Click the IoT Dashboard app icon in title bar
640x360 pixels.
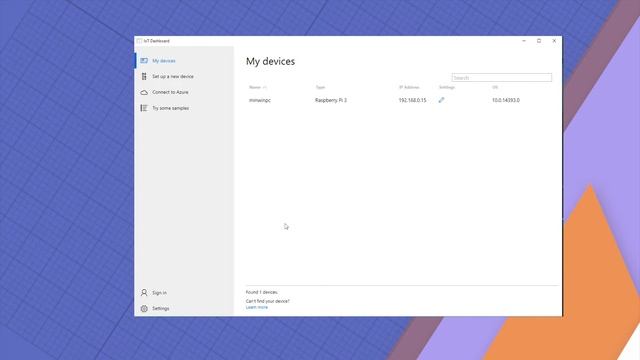pos(139,41)
